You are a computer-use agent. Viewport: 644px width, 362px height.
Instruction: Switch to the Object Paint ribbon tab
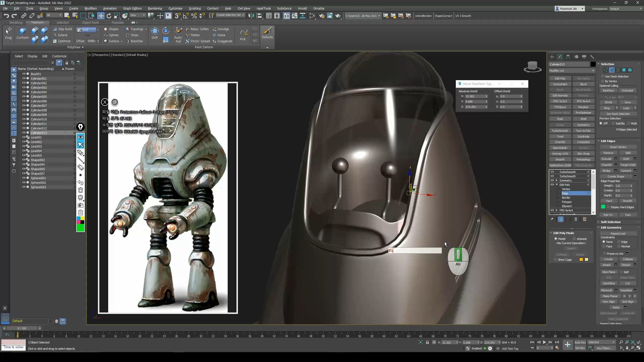90,22
